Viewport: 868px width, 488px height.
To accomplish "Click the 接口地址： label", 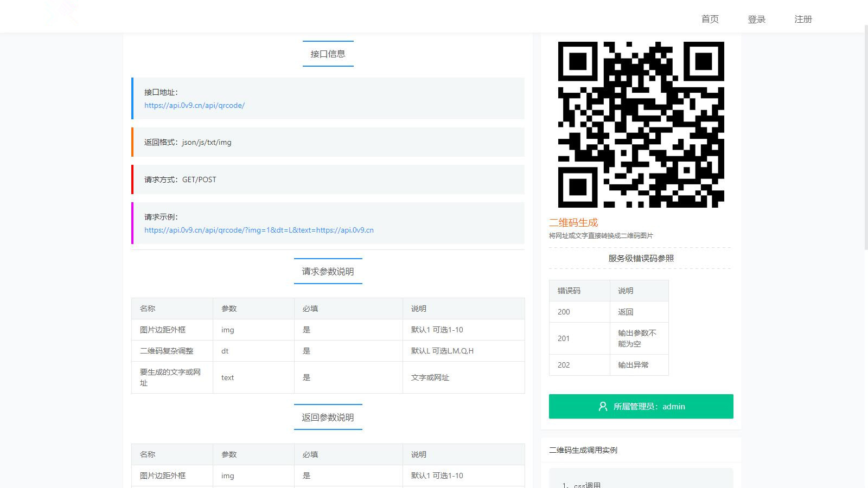I will (161, 92).
